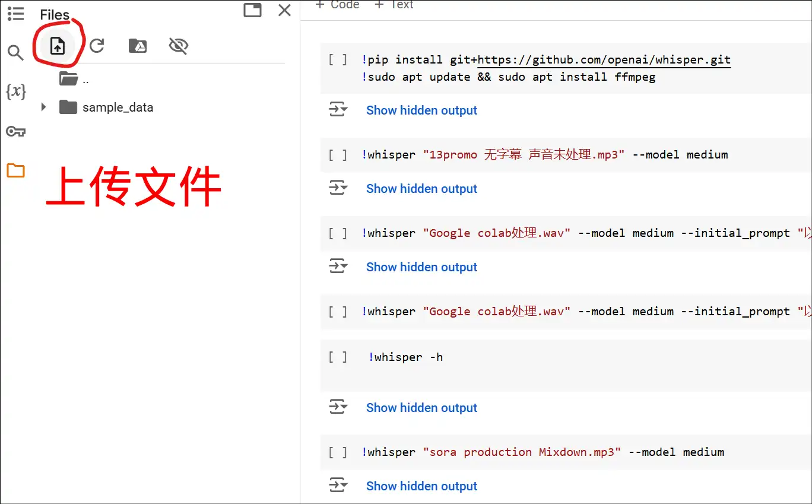Image resolution: width=812 pixels, height=504 pixels.
Task: Run the pip install whisper cell
Action: [338, 59]
